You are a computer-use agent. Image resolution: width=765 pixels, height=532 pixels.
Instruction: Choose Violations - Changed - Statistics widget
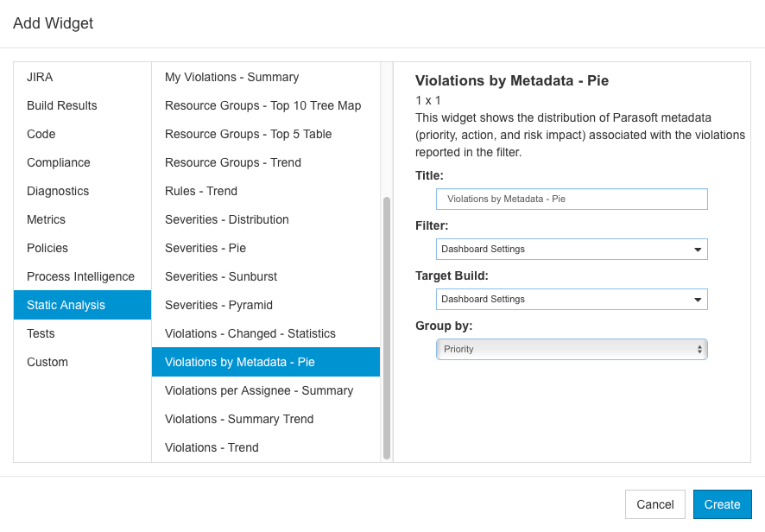pyautogui.click(x=266, y=333)
